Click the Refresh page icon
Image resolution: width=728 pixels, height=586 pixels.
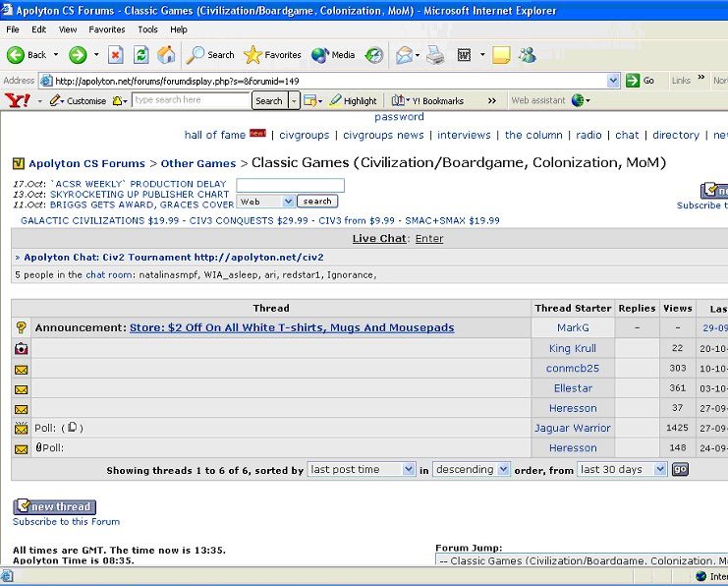pos(141,55)
